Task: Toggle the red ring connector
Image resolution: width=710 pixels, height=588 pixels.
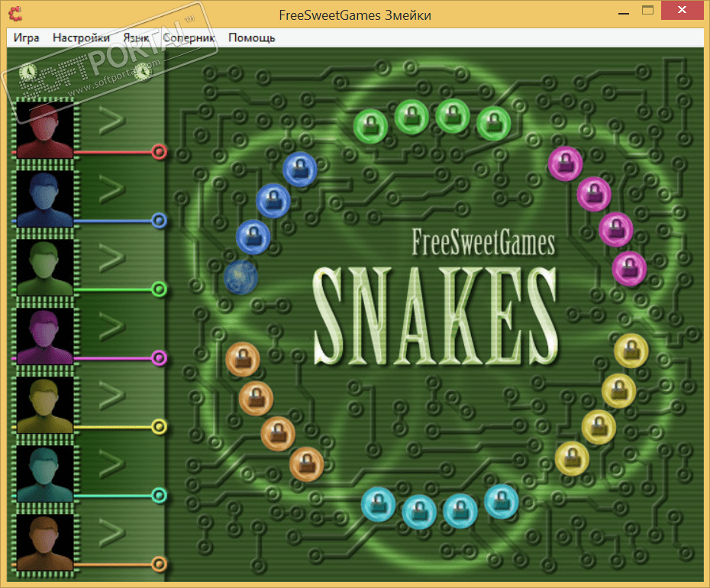Action: [x=159, y=152]
